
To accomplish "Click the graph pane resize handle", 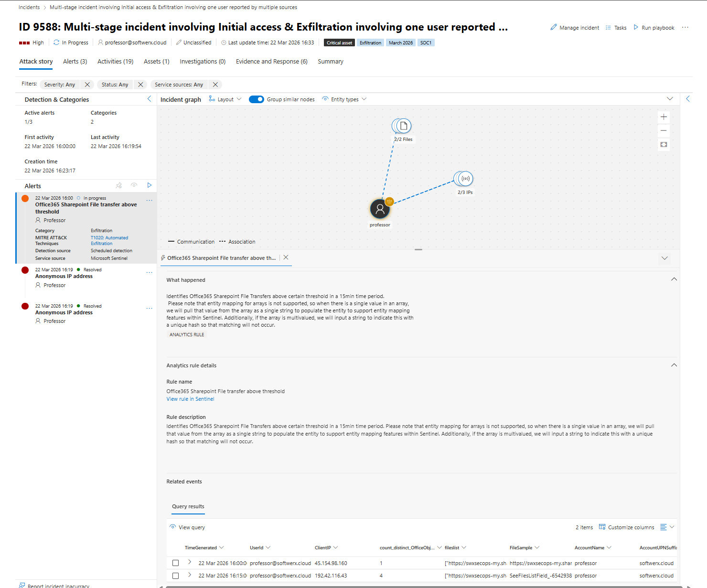I will (x=418, y=249).
